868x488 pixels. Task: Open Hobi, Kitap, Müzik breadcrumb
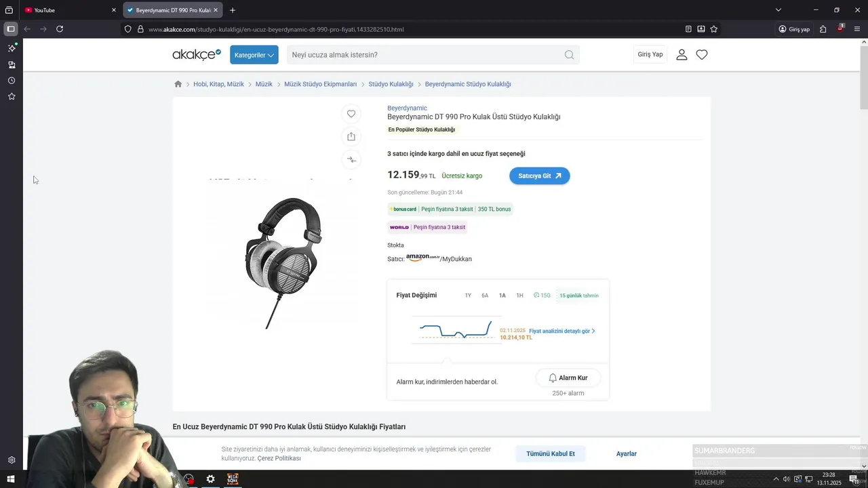click(x=218, y=84)
